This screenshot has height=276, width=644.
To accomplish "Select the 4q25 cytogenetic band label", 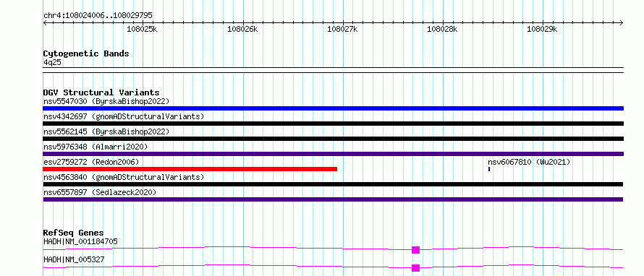I will tap(53, 62).
